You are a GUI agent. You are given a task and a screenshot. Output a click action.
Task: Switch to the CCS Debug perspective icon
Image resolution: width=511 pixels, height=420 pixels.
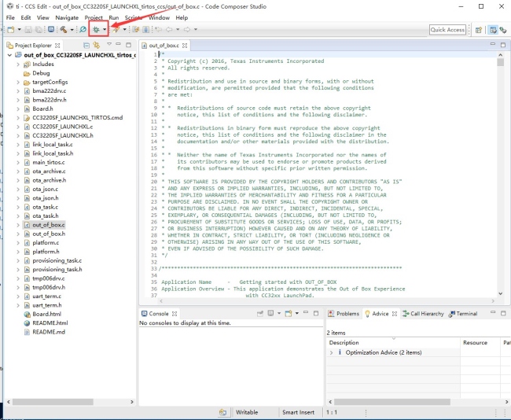(503, 30)
